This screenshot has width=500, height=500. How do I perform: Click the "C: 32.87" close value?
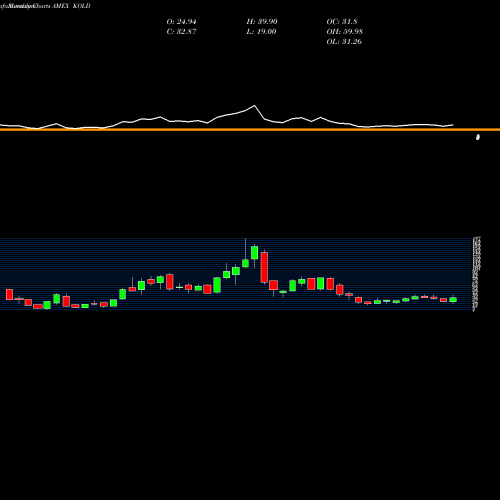[181, 32]
